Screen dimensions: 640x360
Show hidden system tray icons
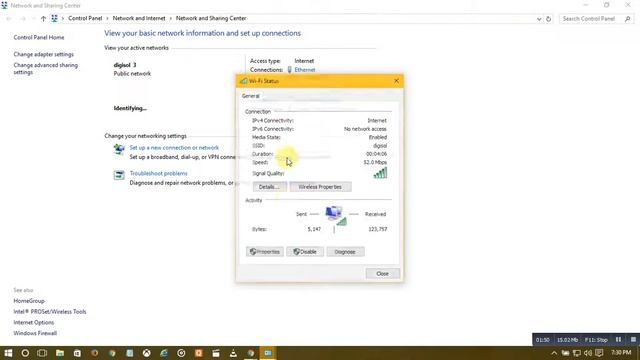pos(554,353)
